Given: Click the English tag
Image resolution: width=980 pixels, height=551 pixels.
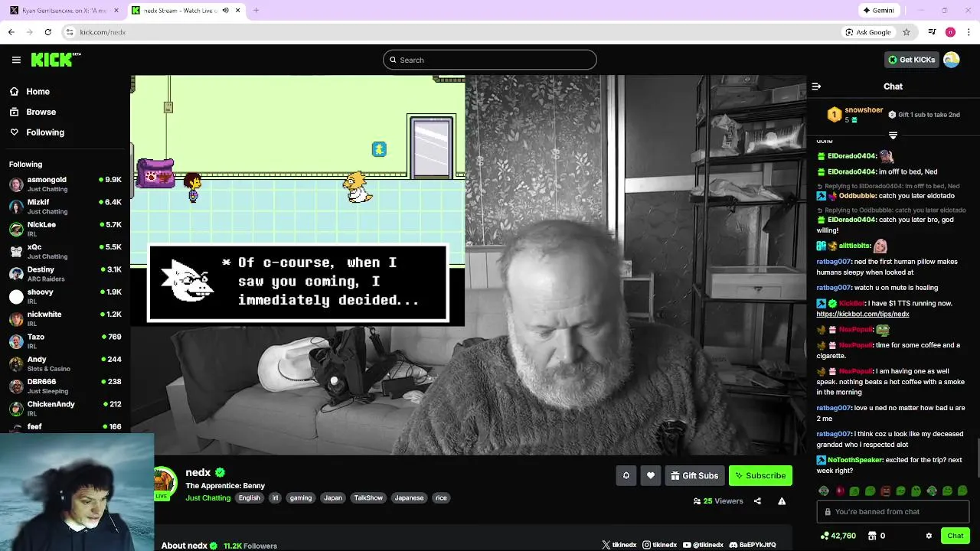Looking at the screenshot, I should click(x=249, y=498).
